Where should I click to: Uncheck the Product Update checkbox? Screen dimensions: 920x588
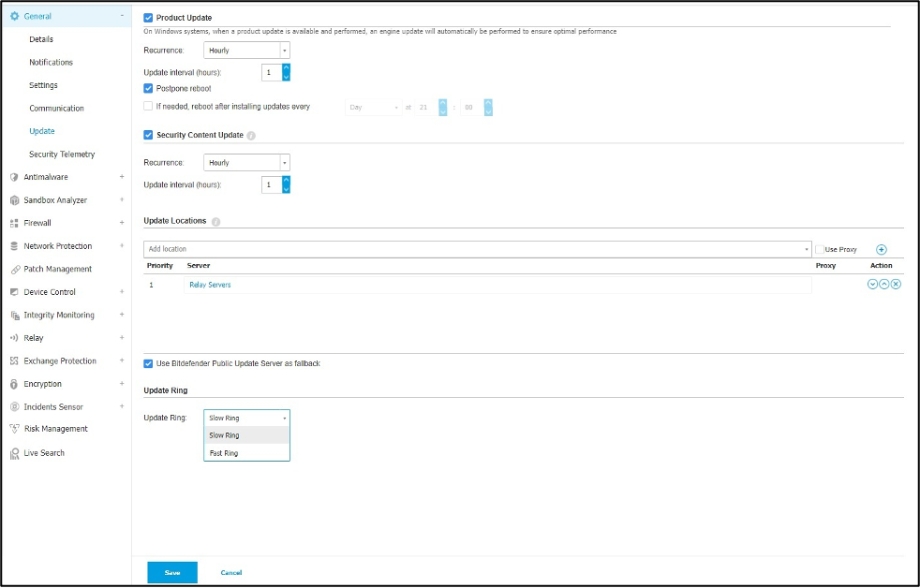click(x=148, y=18)
